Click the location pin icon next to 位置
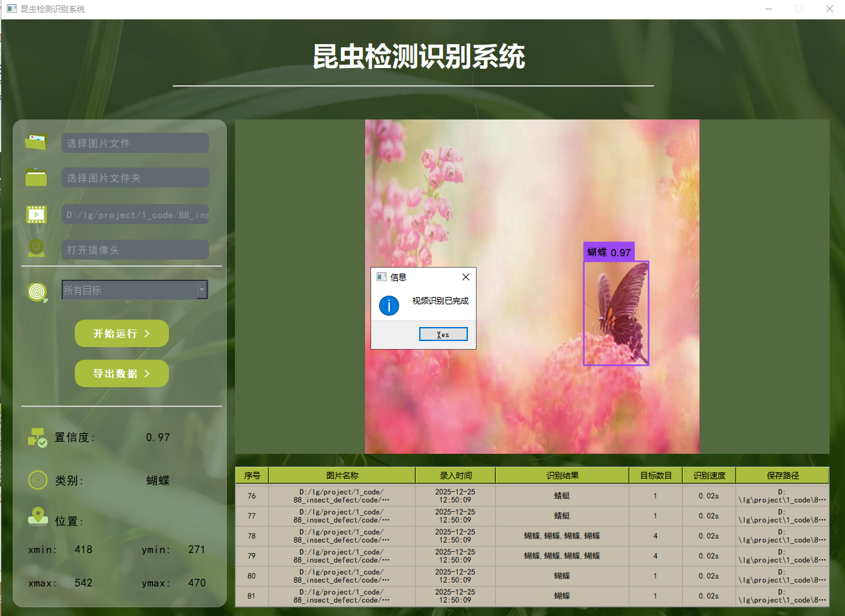This screenshot has height=616, width=845. coord(37,517)
